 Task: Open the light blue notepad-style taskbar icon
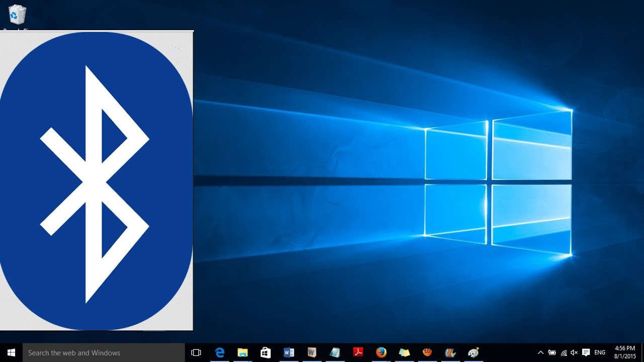(335, 352)
